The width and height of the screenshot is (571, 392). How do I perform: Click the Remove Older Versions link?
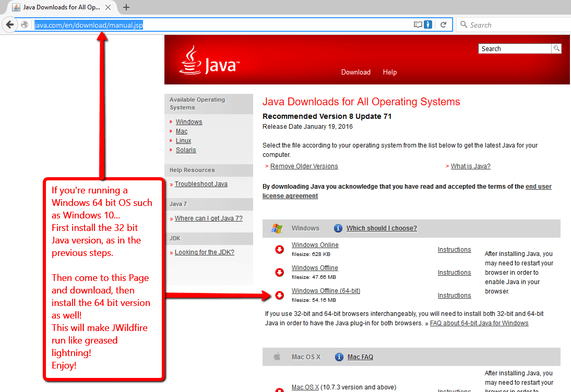tap(304, 166)
